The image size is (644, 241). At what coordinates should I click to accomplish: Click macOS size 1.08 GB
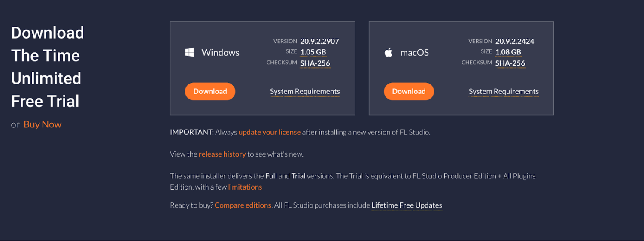(508, 52)
